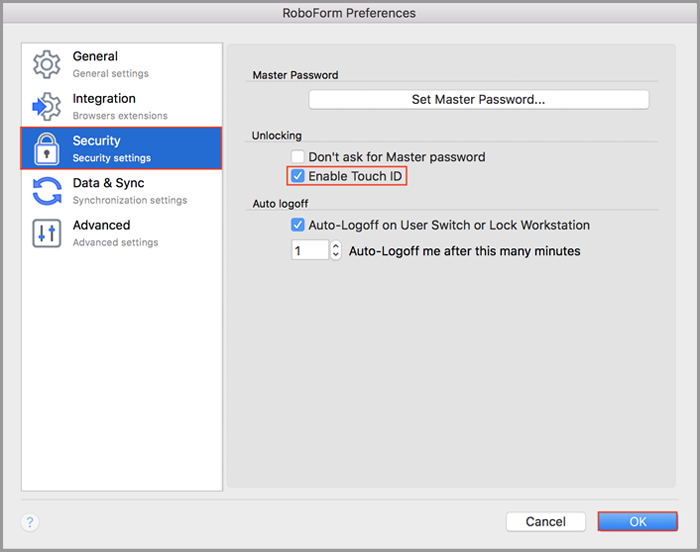The image size is (700, 552).
Task: Click the Integration arrow-gear icon
Action: point(46,106)
